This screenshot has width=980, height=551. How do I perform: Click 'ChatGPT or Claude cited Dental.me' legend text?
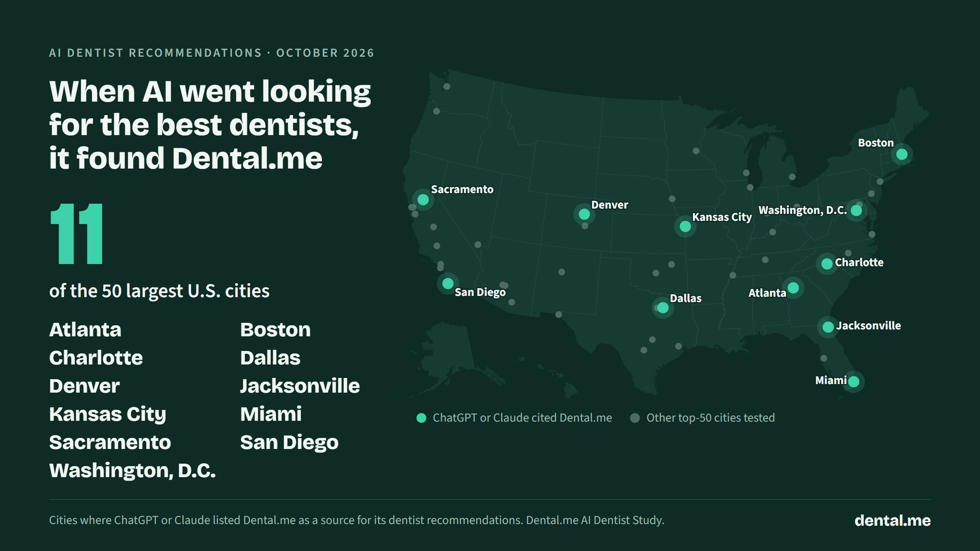pyautogui.click(x=522, y=418)
